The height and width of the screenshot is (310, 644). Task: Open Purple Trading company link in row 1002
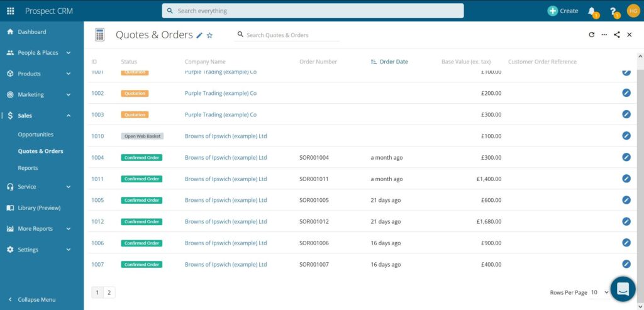(x=221, y=93)
